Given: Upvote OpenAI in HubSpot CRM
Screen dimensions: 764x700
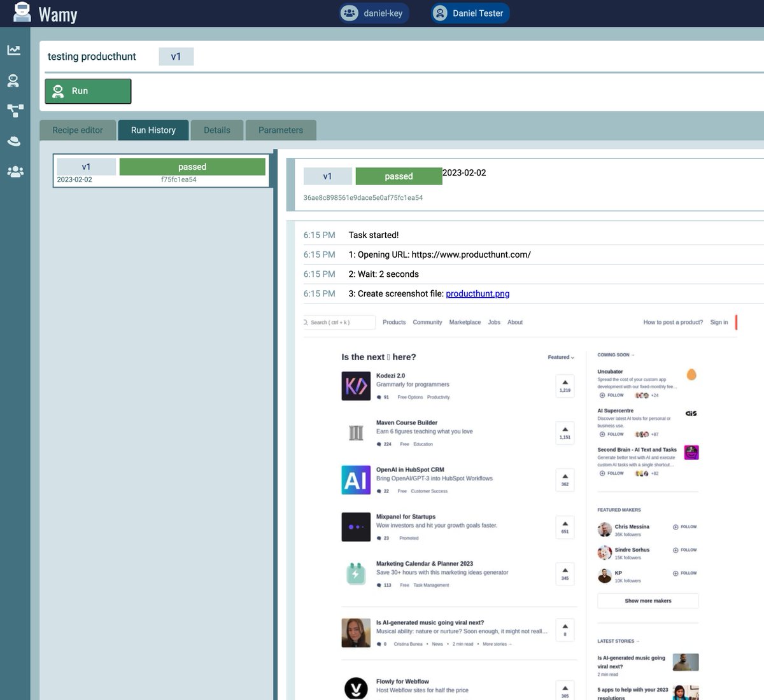Looking at the screenshot, I should (565, 480).
